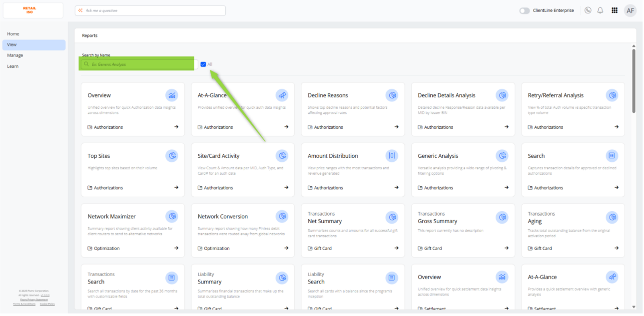Click the Decline Reasons card title
The width and height of the screenshot is (644, 316).
(x=328, y=95)
